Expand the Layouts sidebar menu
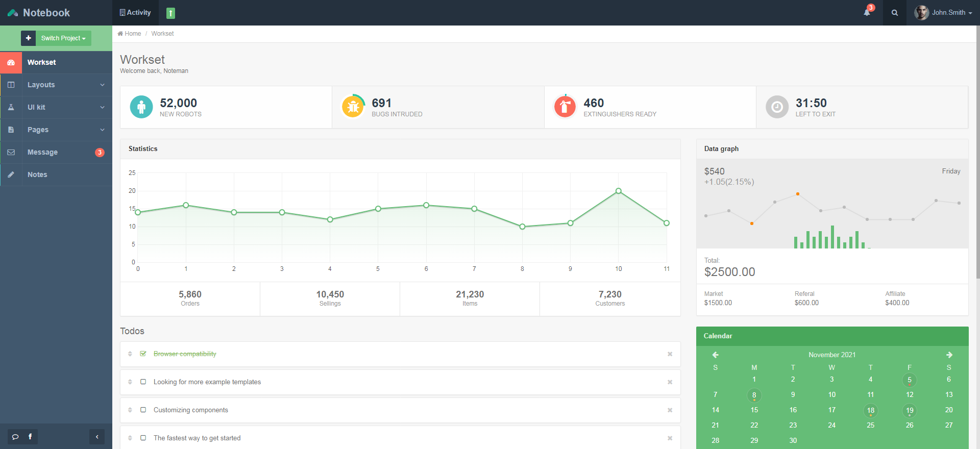The height and width of the screenshot is (449, 980). 56,85
